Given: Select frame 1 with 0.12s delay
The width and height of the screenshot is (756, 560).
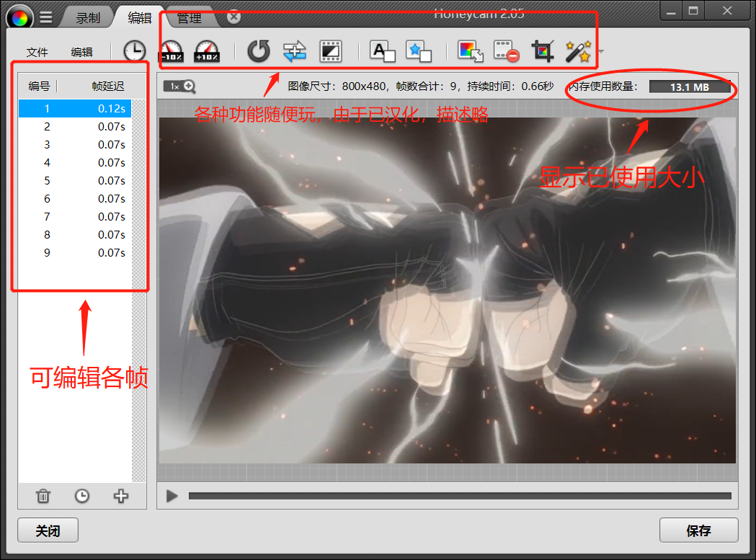Looking at the screenshot, I should [x=75, y=109].
